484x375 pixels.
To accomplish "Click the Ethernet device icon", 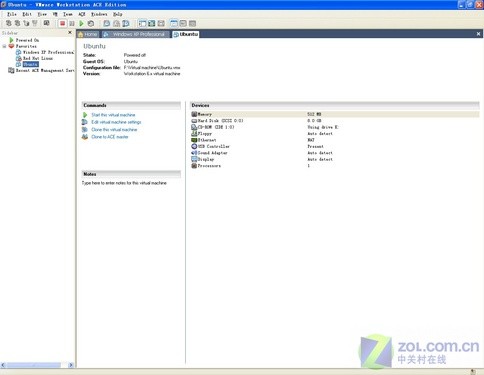I will click(x=194, y=140).
